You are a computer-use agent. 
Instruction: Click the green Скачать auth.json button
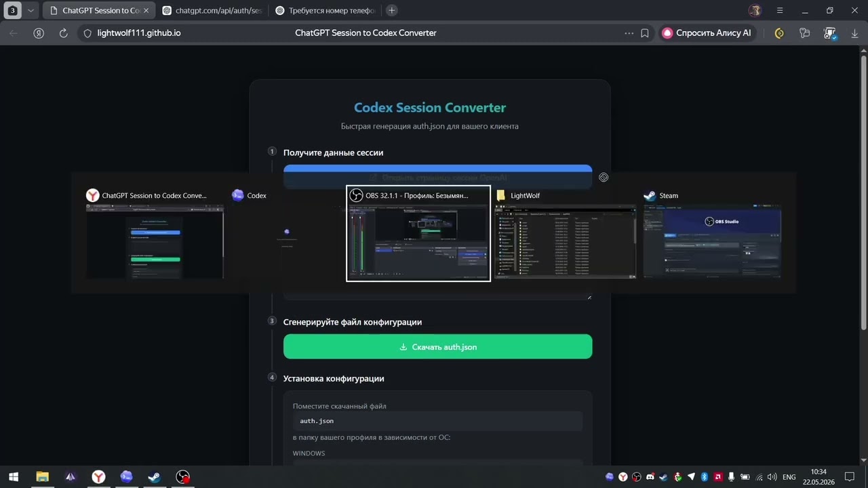437,347
